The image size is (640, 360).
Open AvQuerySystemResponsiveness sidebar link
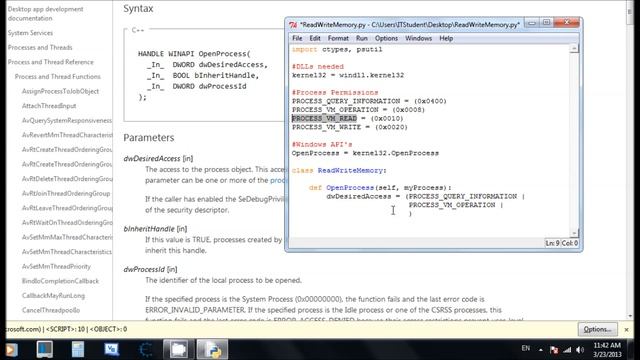[x=67, y=120]
